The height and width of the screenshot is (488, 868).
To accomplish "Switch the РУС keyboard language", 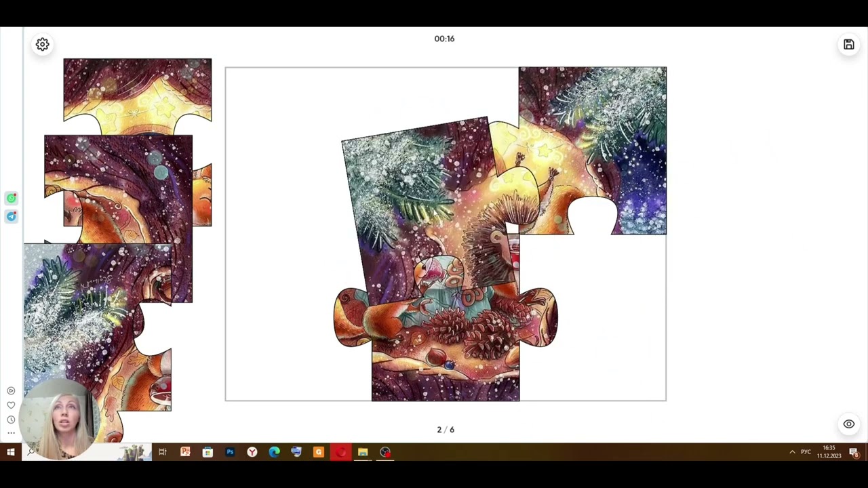I will tap(806, 452).
